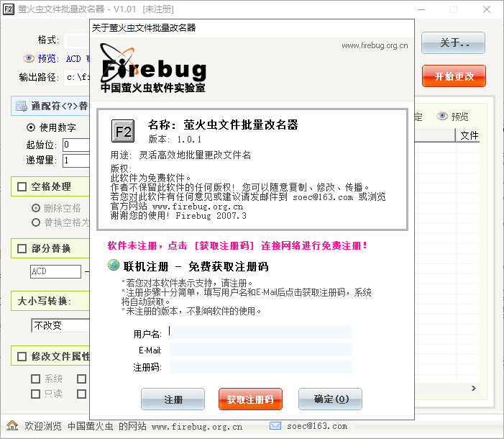The image size is (504, 439).
Task: Click the 名称: 萤火虫文件批量改名器 text
Action: point(223,125)
